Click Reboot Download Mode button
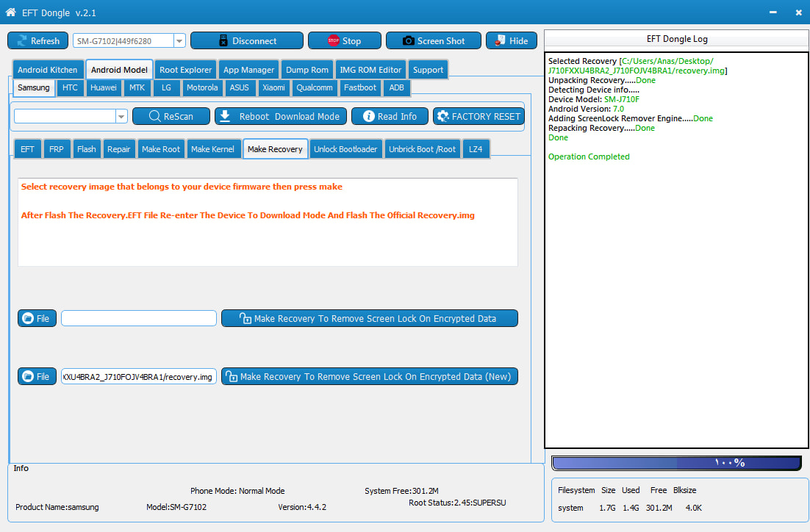Viewport: 810px width, 532px height. tap(281, 116)
